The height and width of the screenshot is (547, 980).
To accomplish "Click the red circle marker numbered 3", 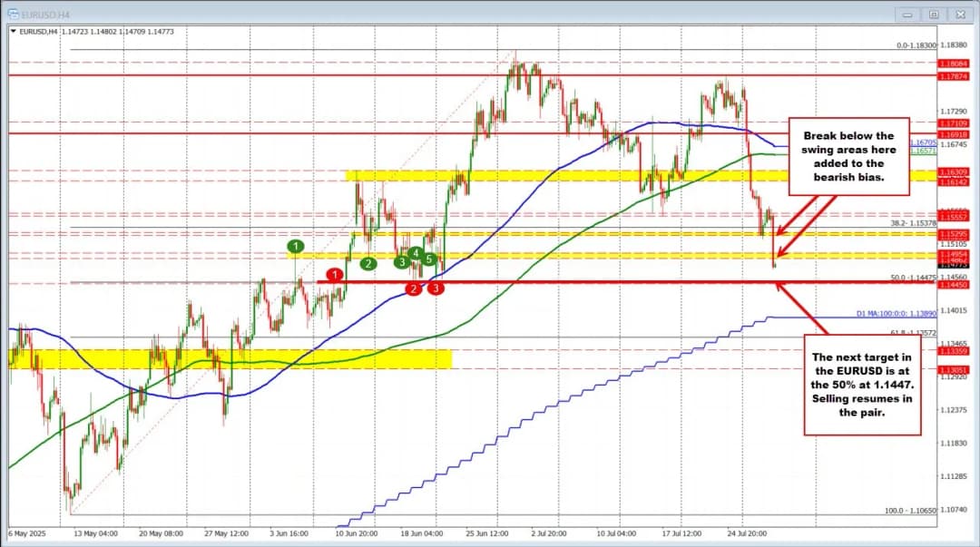I will click(x=436, y=288).
